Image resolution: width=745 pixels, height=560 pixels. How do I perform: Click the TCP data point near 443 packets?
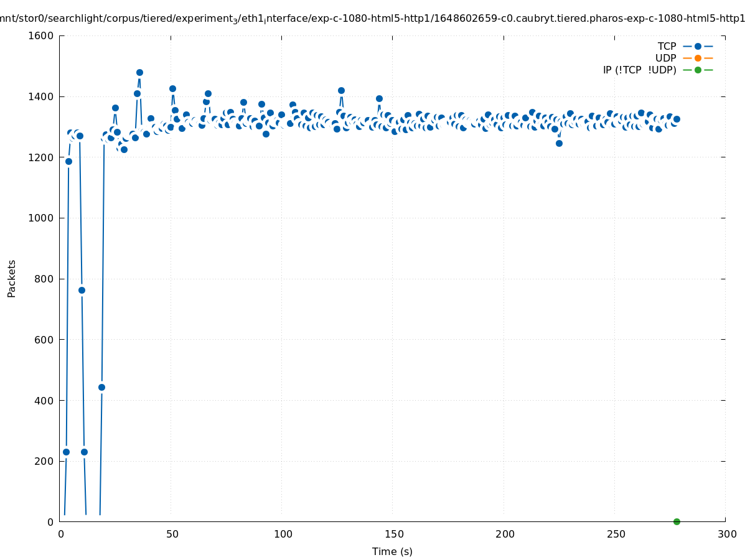[x=101, y=387]
